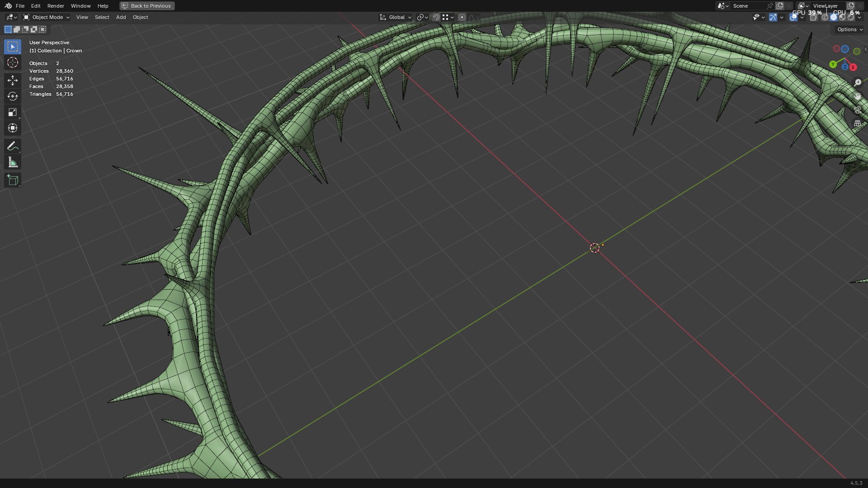This screenshot has width=868, height=488.
Task: Set selection mode to new selection
Action: coord(8,29)
